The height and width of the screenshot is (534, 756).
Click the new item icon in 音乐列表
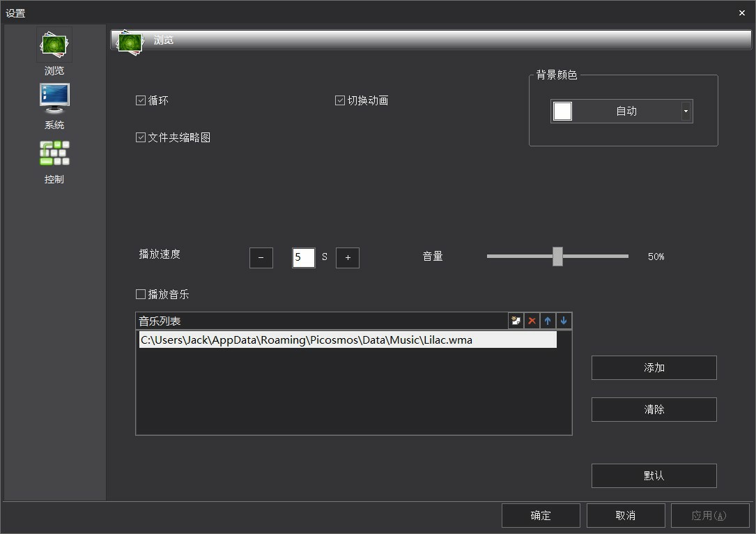pos(516,321)
